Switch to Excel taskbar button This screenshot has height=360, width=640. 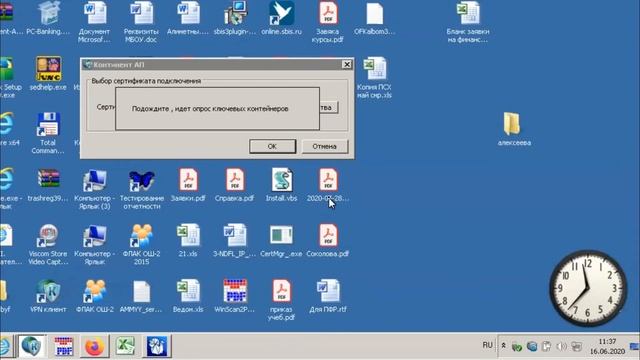(x=125, y=346)
